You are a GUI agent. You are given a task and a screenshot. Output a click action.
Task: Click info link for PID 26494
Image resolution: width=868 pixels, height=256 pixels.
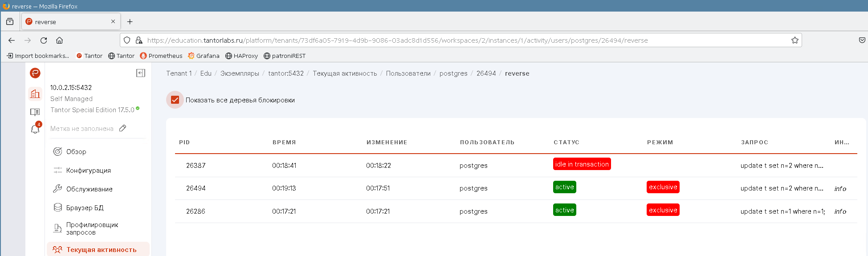[x=840, y=189]
